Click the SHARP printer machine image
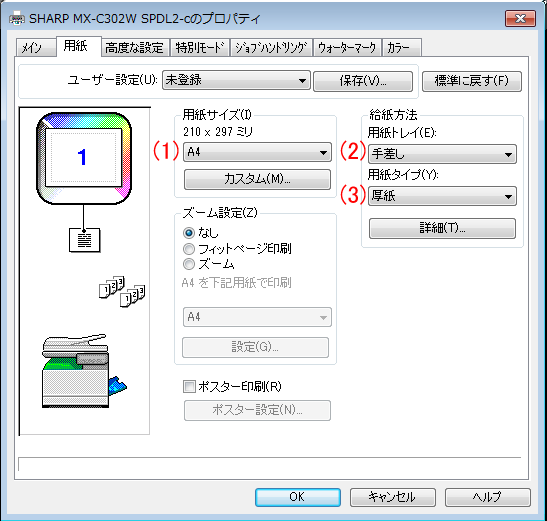547x521 pixels. click(84, 371)
